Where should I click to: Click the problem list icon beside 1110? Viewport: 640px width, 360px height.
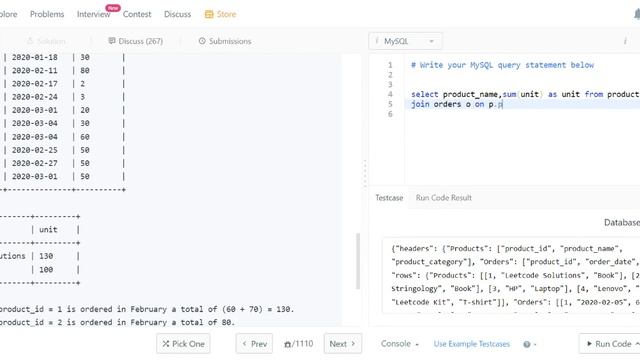287,344
